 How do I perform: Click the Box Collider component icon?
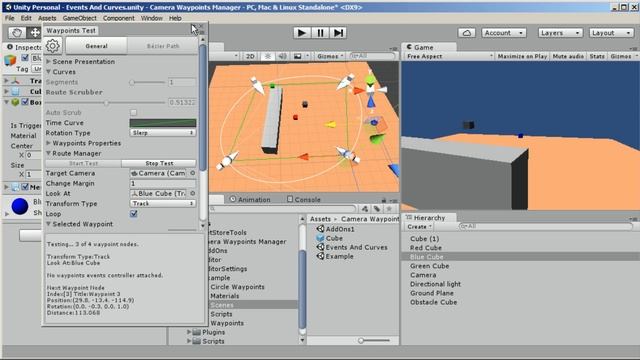(x=15, y=102)
